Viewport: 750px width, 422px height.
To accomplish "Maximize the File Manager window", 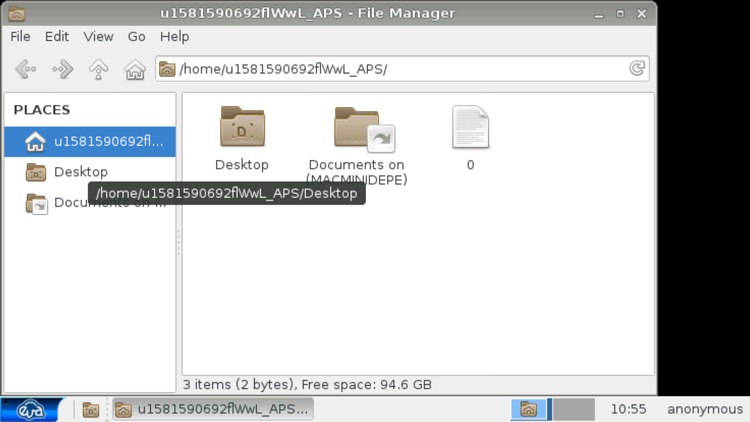I will [x=620, y=14].
